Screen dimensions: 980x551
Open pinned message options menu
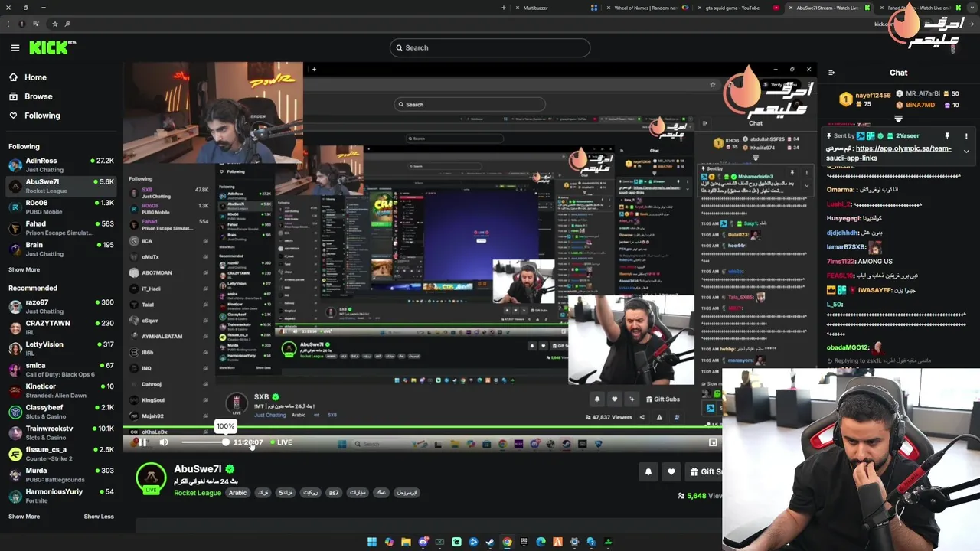click(966, 136)
